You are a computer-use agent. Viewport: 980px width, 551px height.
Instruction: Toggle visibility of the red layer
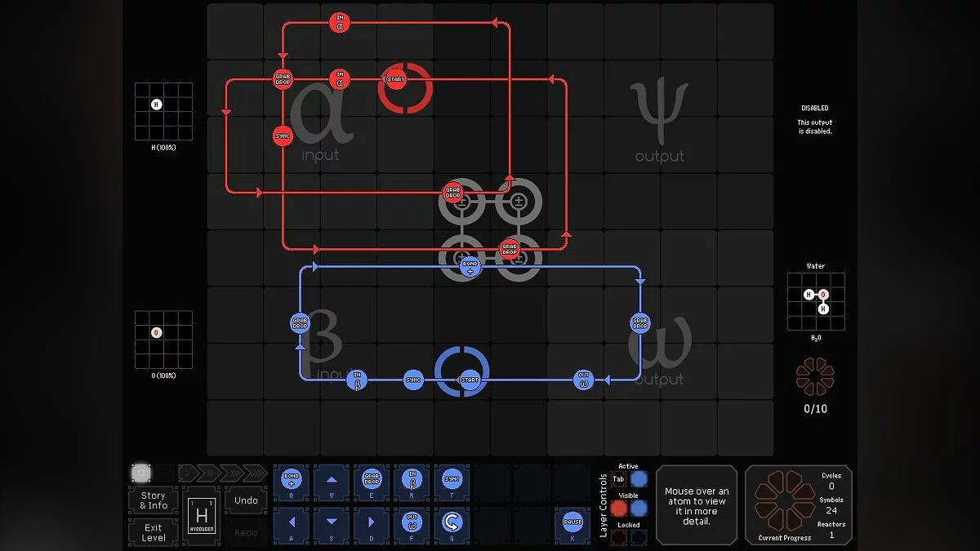(619, 509)
